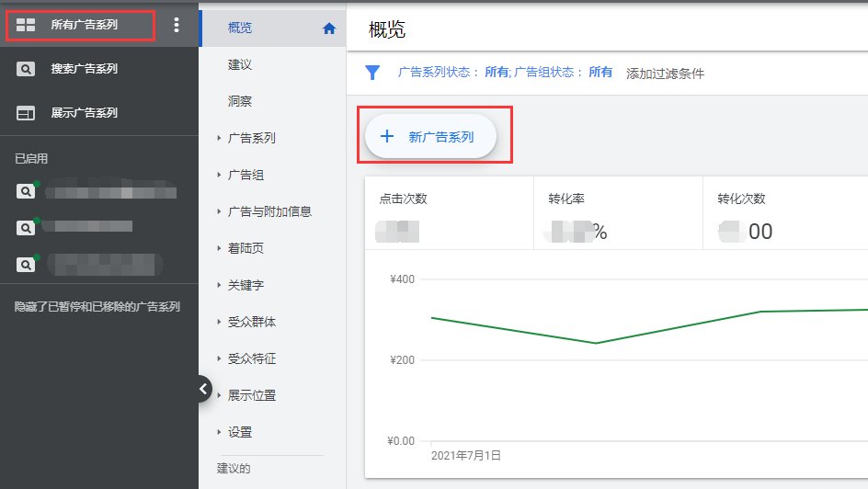Screen dimensions: 868x489
Task: Click the 广告系列状态：所有 filter
Action: (453, 73)
